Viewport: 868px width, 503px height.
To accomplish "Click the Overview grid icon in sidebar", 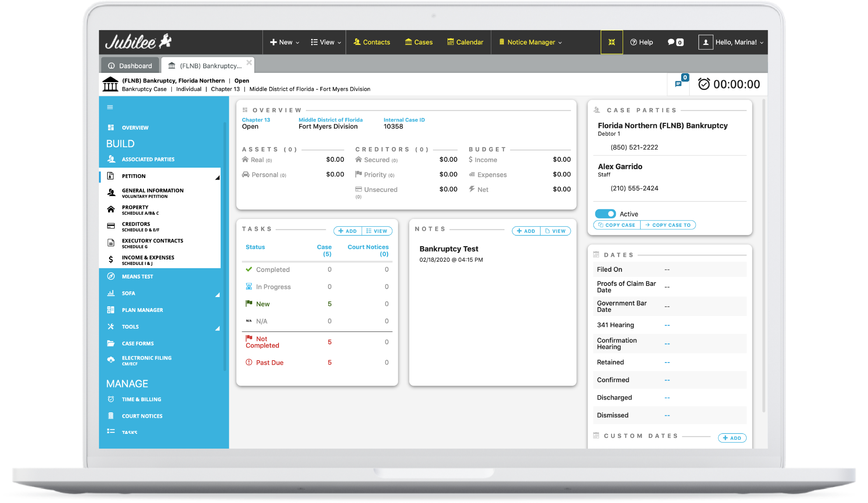I will [x=111, y=128].
